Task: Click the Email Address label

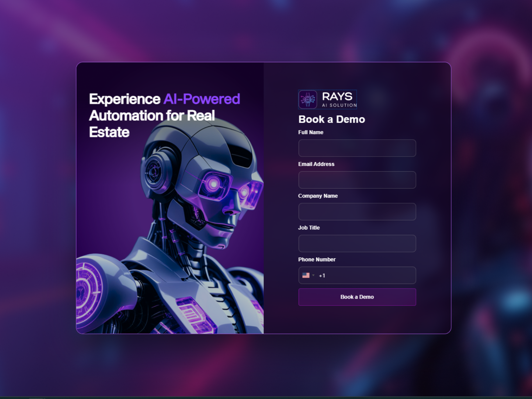Action: [316, 164]
